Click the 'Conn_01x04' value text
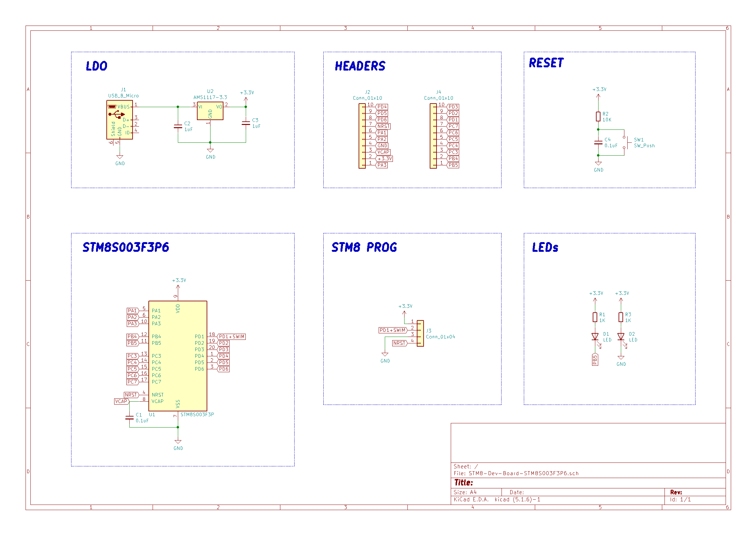 tap(440, 337)
